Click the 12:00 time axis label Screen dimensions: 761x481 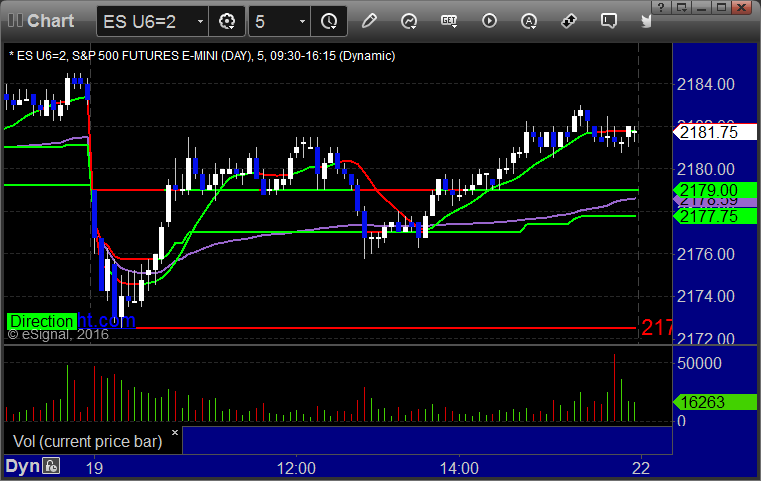pos(296,468)
